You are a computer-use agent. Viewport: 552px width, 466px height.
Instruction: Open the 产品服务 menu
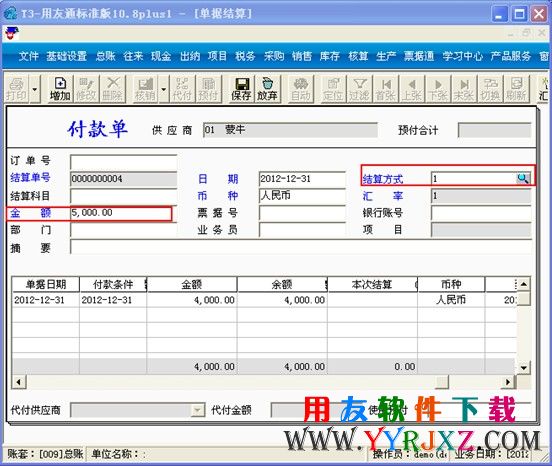click(511, 56)
